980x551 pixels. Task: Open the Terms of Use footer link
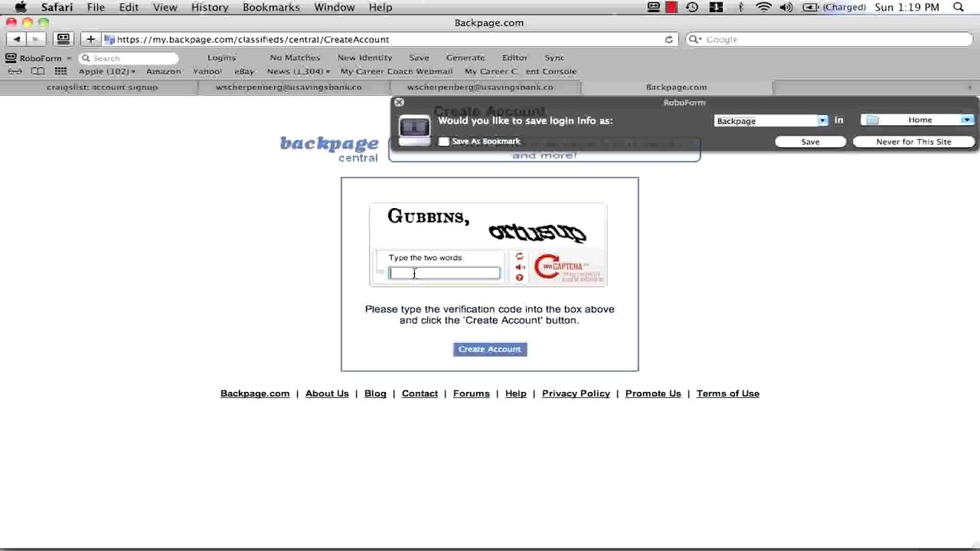pyautogui.click(x=727, y=393)
